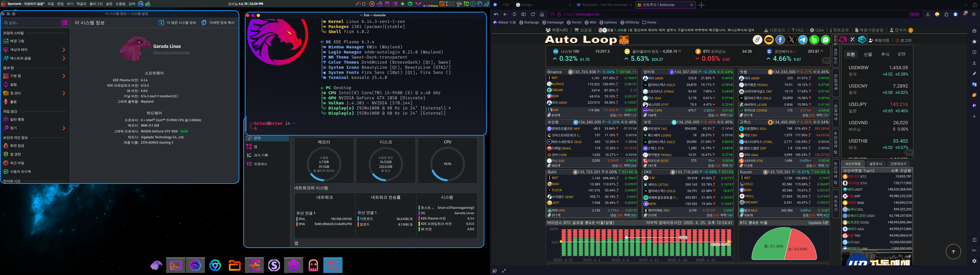
Task: Click the garudalinux.org link
Action: (x=171, y=52)
